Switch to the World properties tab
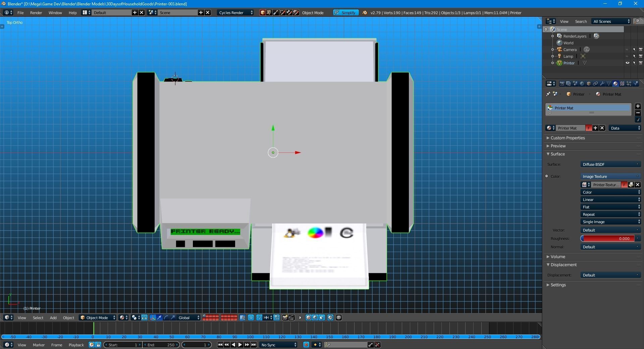Viewport: 644px width, 349px height. [582, 84]
